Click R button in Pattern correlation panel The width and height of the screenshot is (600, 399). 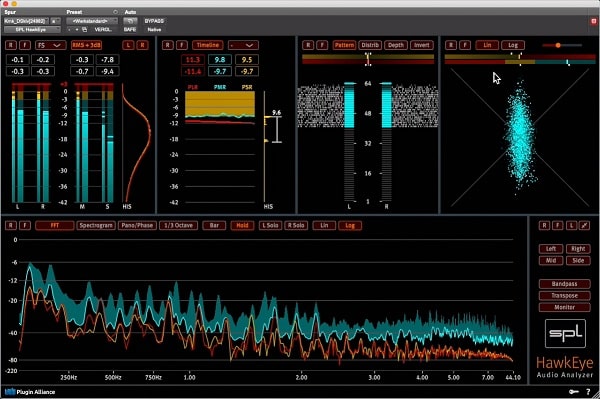[x=308, y=45]
